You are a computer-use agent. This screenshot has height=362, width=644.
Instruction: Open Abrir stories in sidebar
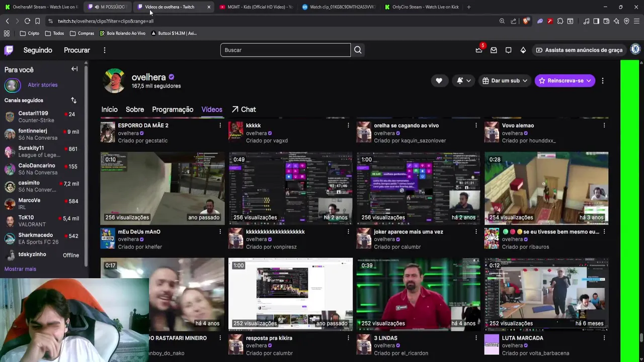point(43,85)
